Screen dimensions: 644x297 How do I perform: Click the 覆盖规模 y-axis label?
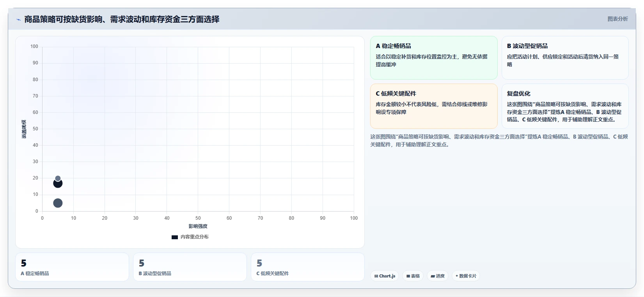pyautogui.click(x=24, y=129)
